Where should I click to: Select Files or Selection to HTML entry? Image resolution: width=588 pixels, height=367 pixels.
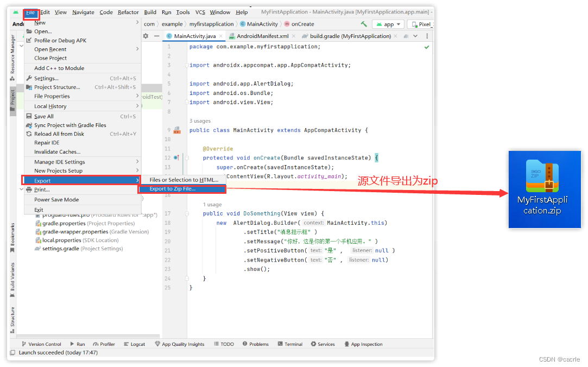(x=184, y=180)
